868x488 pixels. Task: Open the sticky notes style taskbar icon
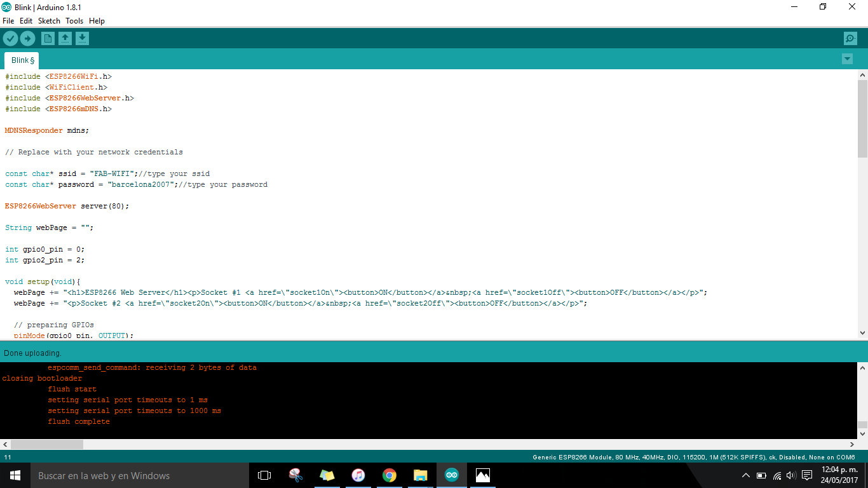coord(327,475)
